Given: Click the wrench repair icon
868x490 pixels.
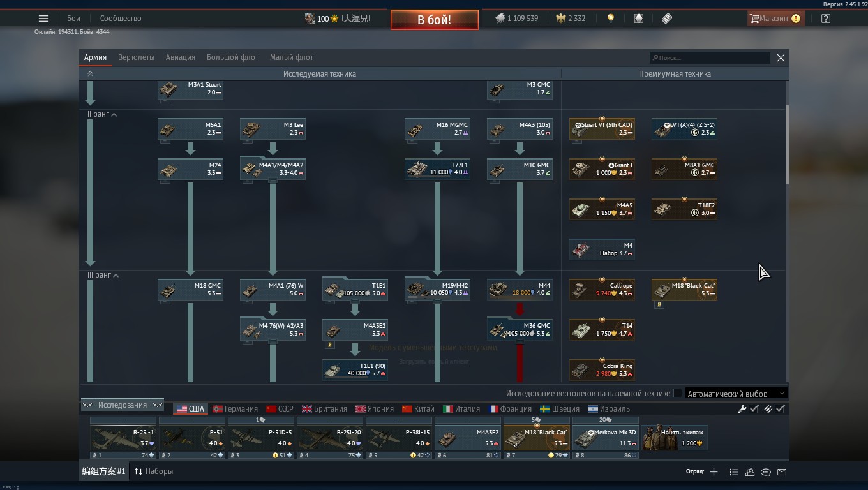Looking at the screenshot, I should pyautogui.click(x=742, y=409).
